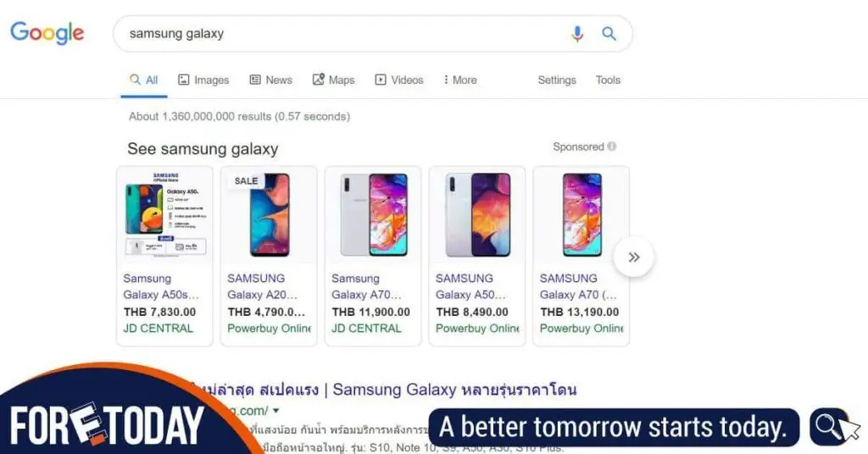868x454 pixels.
Task: Open the Samsung Galaxy Thai ad headline
Action: tap(385, 390)
